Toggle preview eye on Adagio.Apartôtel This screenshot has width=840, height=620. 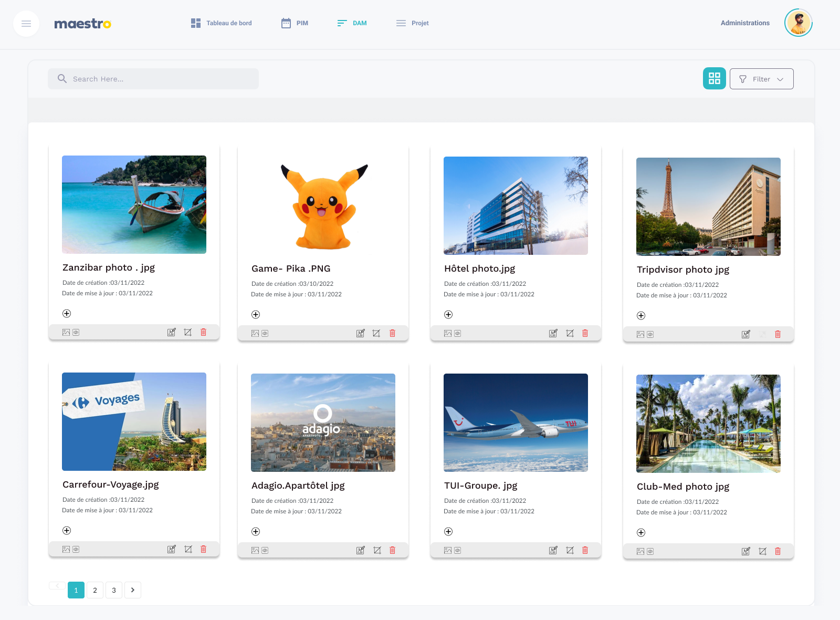(x=265, y=550)
